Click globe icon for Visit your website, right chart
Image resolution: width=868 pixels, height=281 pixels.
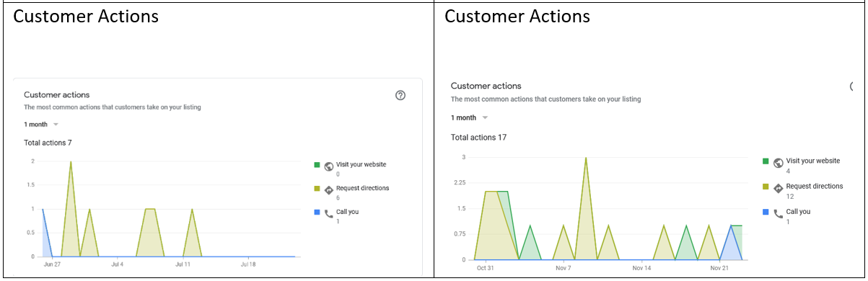tap(779, 163)
